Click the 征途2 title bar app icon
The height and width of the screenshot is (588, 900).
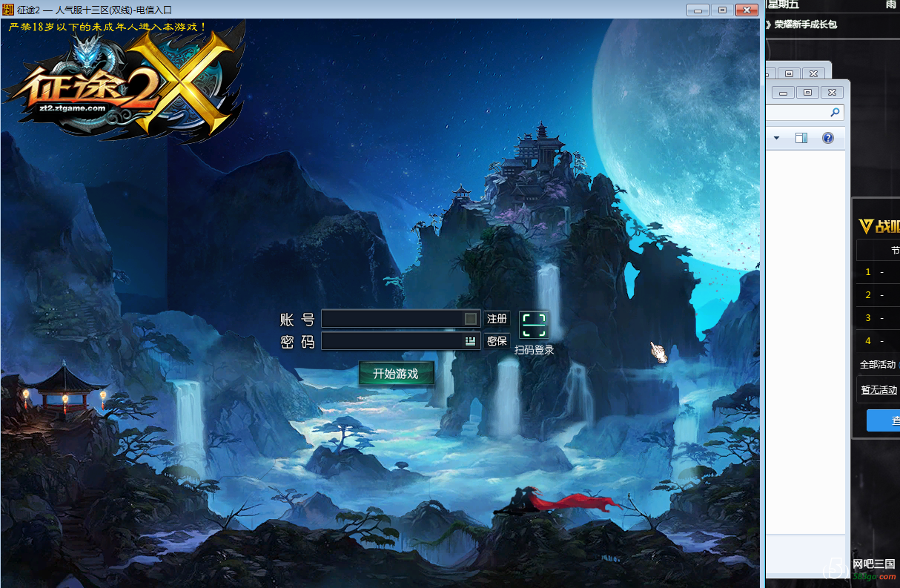7,10
